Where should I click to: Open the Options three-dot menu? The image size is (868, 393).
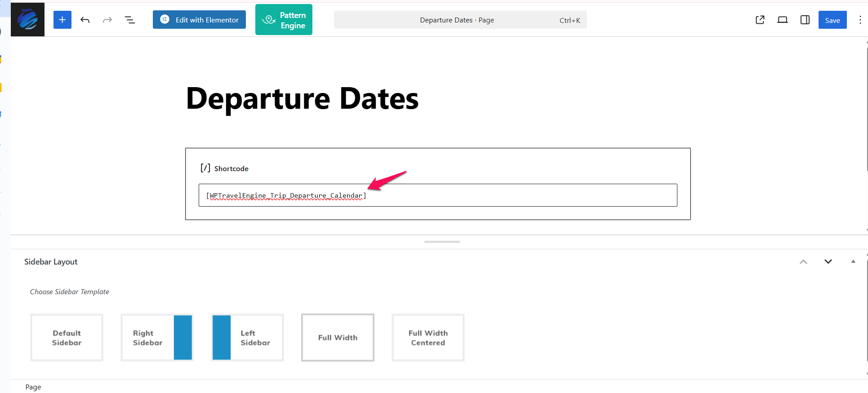860,20
